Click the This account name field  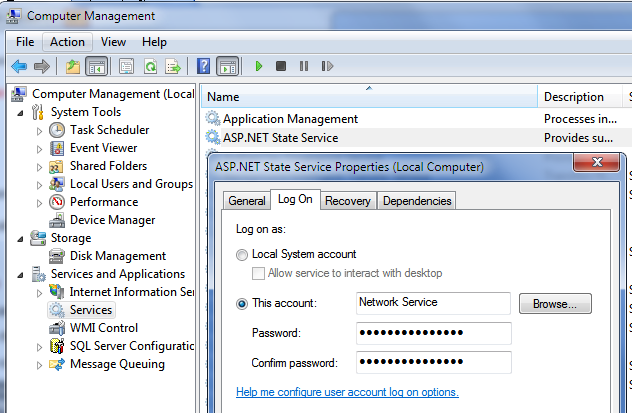click(433, 303)
